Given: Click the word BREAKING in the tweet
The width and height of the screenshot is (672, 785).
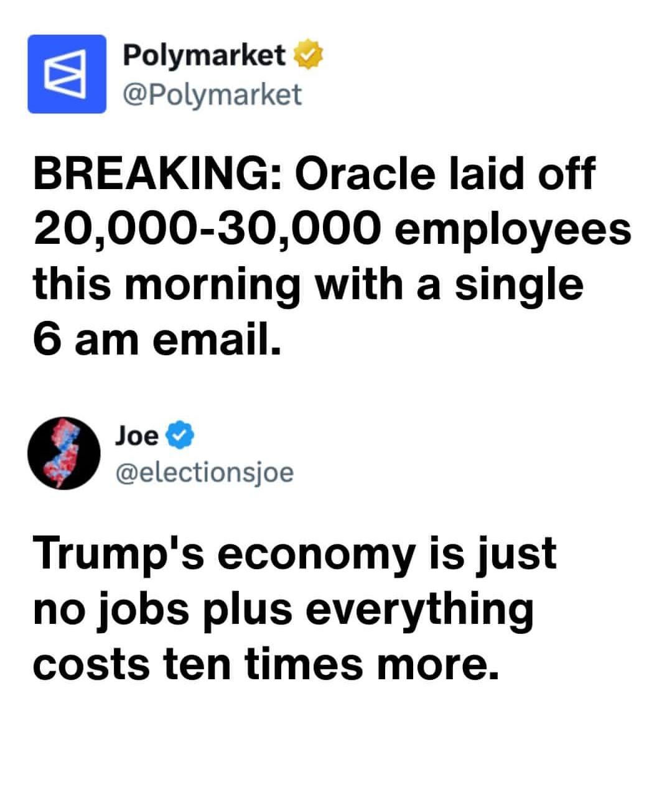Looking at the screenshot, I should tap(156, 175).
